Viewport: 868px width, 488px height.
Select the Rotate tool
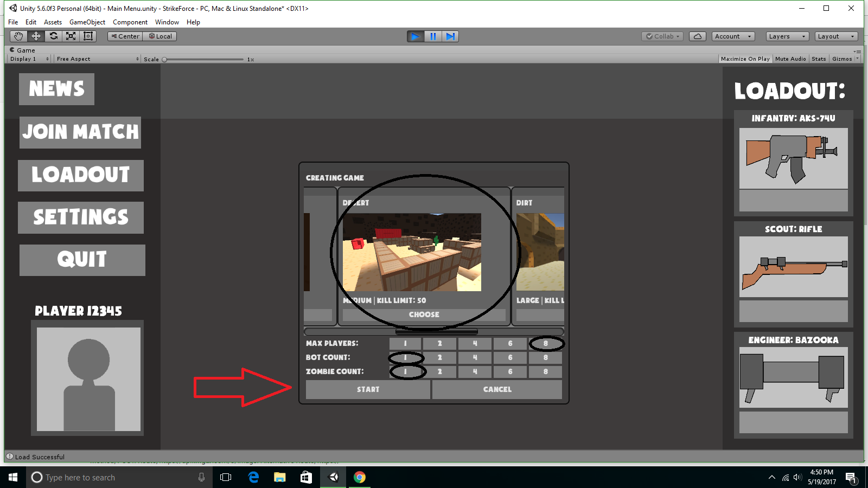(x=53, y=36)
